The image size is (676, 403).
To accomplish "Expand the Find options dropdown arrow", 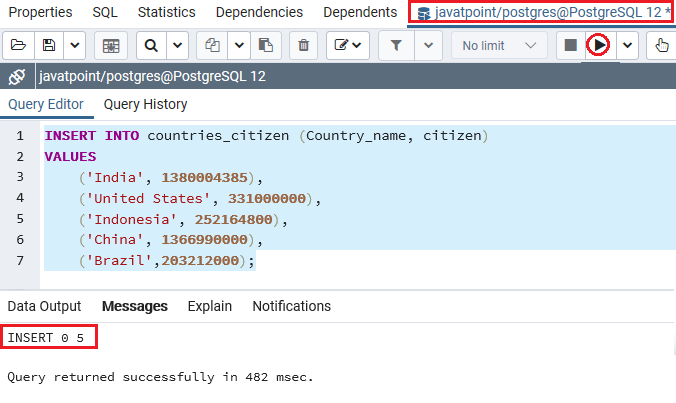I will point(177,45).
